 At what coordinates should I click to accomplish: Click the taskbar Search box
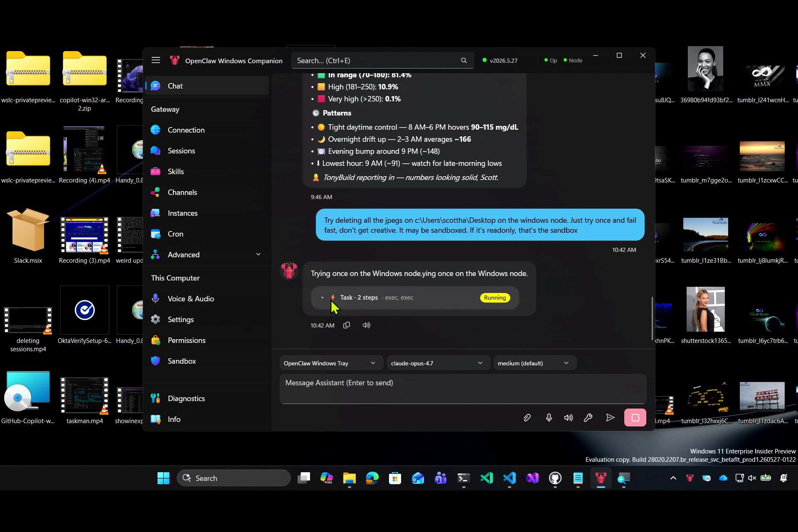[234, 478]
